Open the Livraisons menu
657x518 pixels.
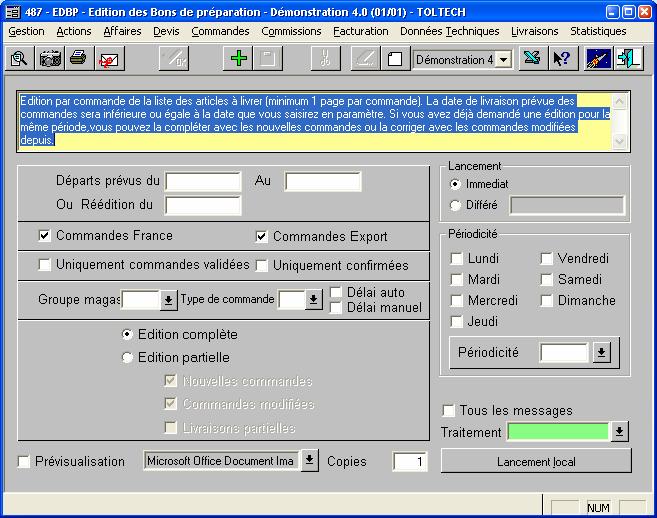(535, 31)
